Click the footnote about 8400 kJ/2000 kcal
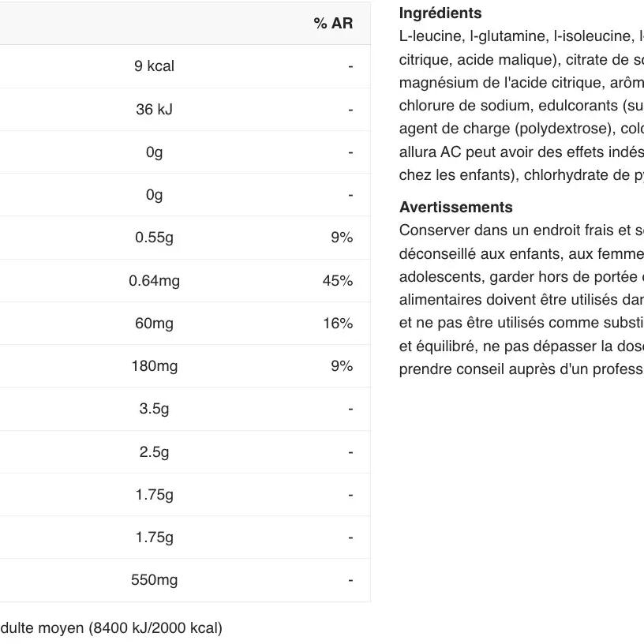The image size is (644, 644). pos(110,628)
